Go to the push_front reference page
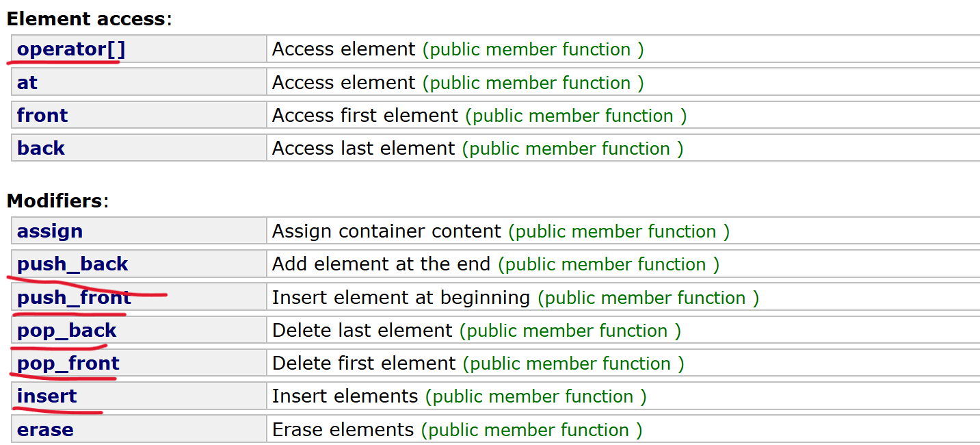 (x=74, y=298)
